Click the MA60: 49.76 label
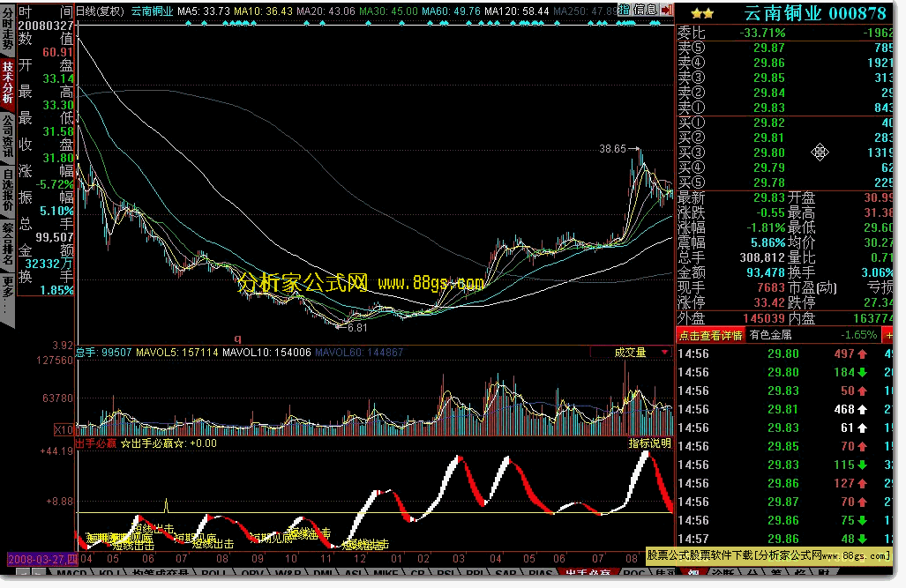 pyautogui.click(x=451, y=11)
